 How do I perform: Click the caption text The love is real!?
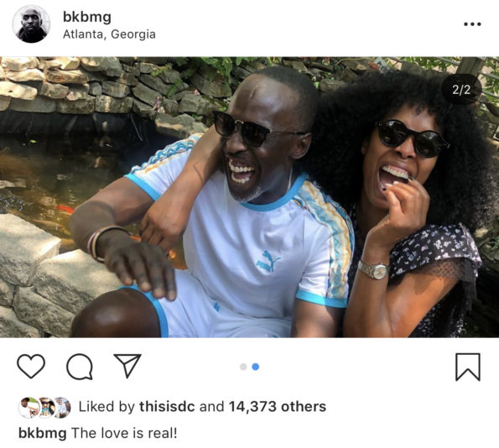(124, 433)
